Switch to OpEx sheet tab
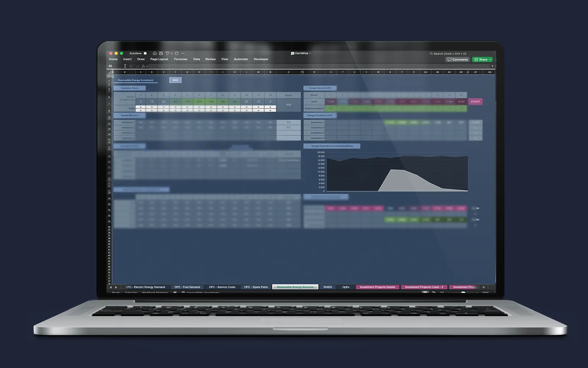The width and height of the screenshot is (588, 368). click(x=346, y=287)
